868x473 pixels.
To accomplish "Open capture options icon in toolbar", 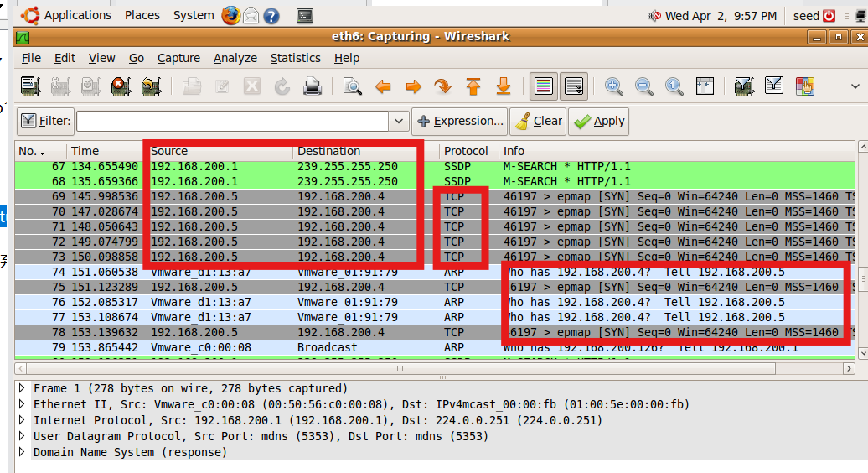I will [60, 86].
